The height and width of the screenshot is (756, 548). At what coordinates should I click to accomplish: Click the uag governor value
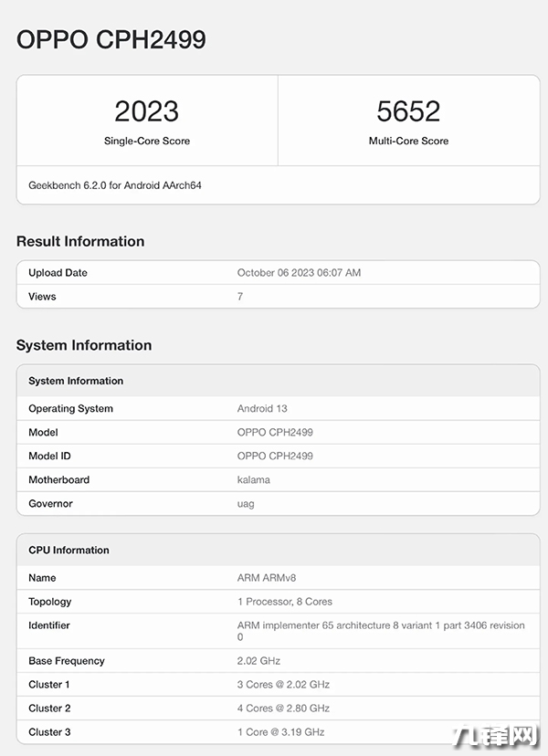(246, 503)
